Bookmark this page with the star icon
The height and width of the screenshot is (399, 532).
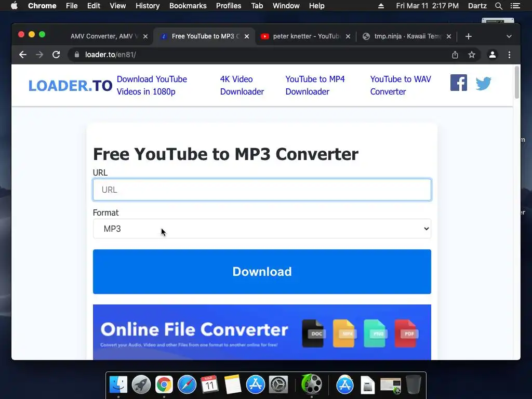tap(472, 55)
